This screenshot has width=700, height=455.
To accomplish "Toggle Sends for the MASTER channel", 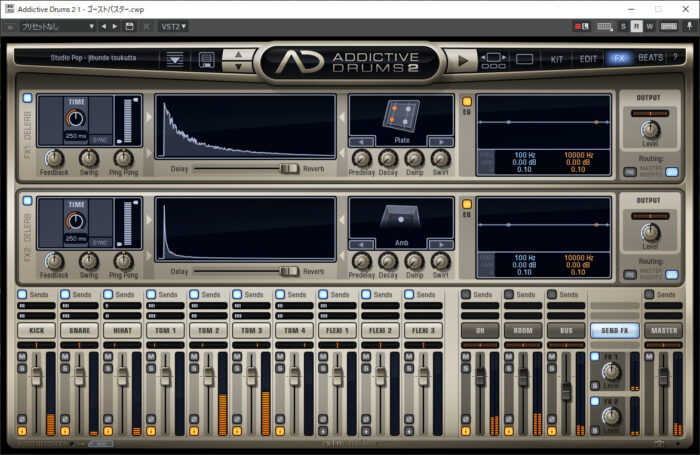I will coord(649,294).
